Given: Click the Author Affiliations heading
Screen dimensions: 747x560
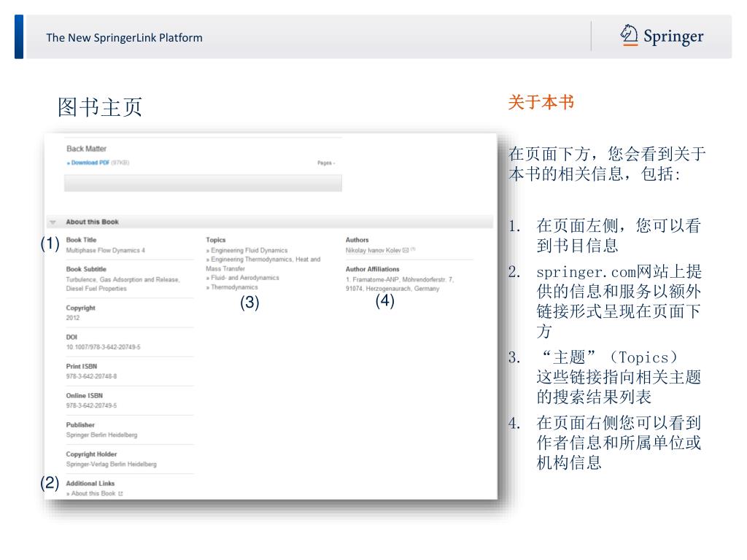Looking at the screenshot, I should (x=373, y=270).
